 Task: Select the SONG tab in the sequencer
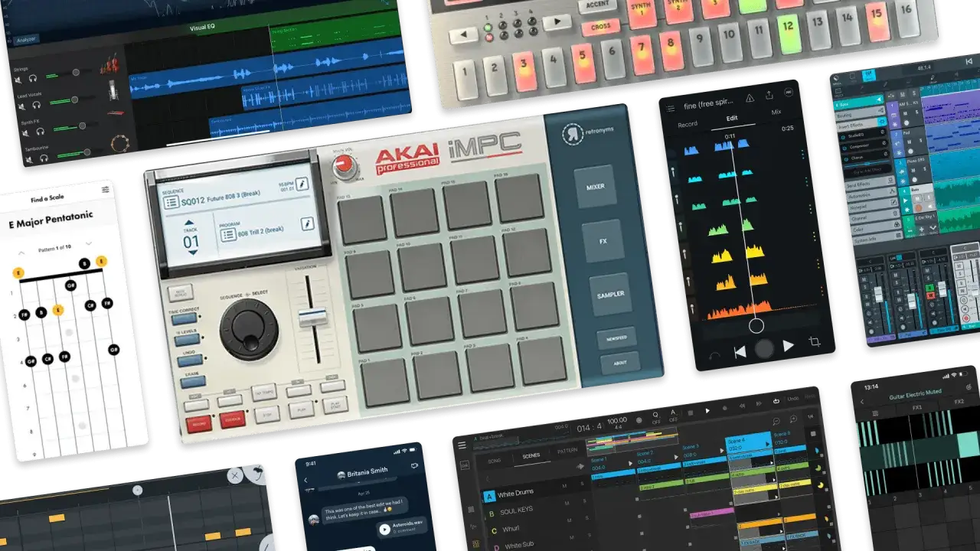click(x=495, y=460)
